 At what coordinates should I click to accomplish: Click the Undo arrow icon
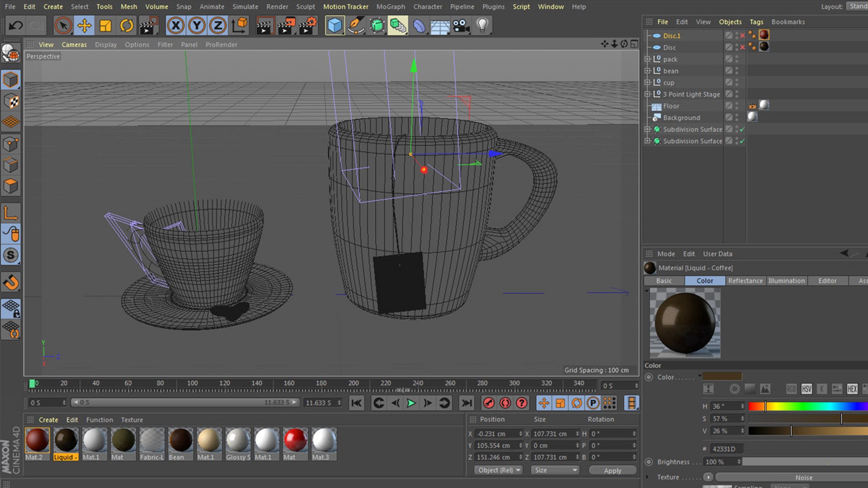(x=16, y=25)
